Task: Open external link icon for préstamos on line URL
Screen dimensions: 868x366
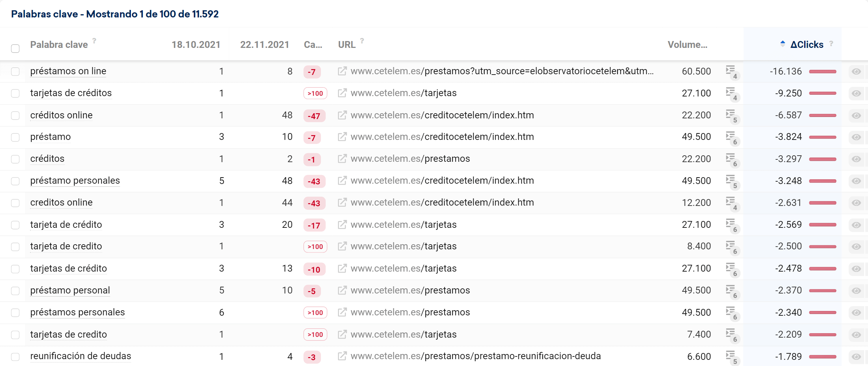Action: [x=342, y=71]
